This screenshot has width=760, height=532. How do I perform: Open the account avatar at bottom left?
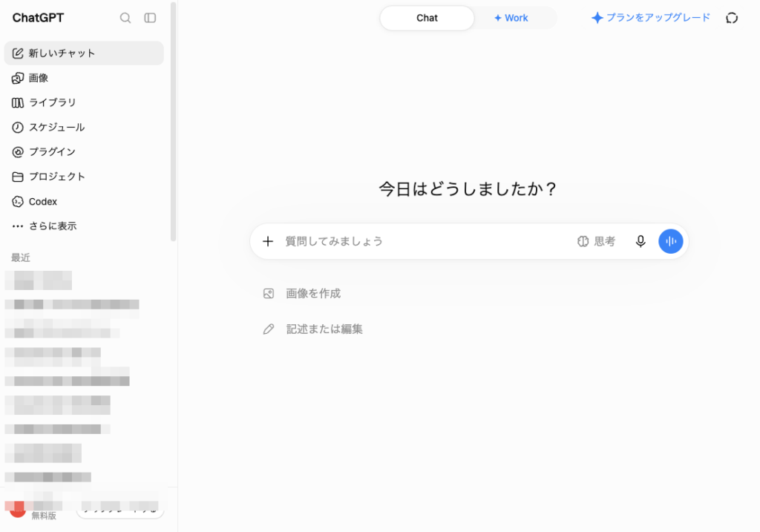click(x=18, y=509)
